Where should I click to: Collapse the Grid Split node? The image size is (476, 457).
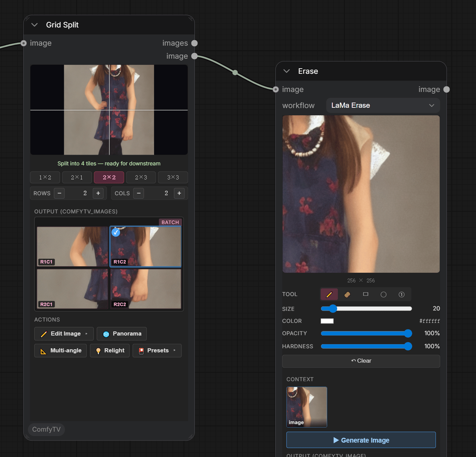(x=34, y=25)
